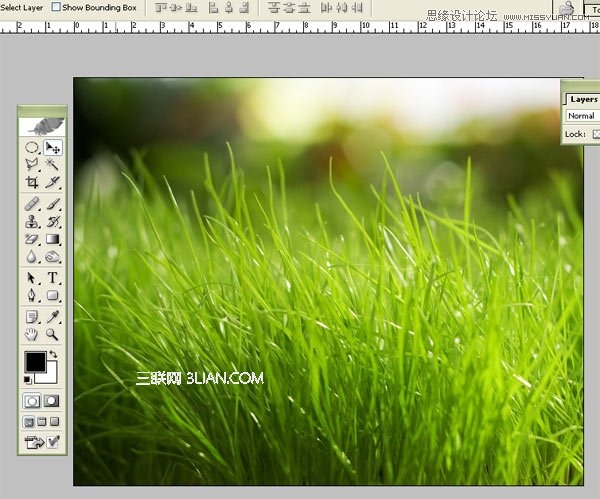Image resolution: width=600 pixels, height=499 pixels.
Task: Align top edges of layers
Action: tap(161, 7)
